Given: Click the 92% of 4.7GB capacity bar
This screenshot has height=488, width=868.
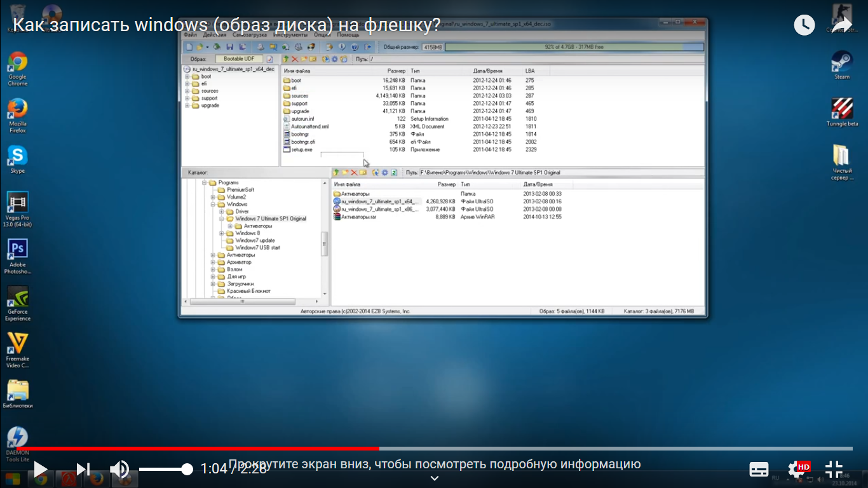Looking at the screenshot, I should click(x=574, y=47).
